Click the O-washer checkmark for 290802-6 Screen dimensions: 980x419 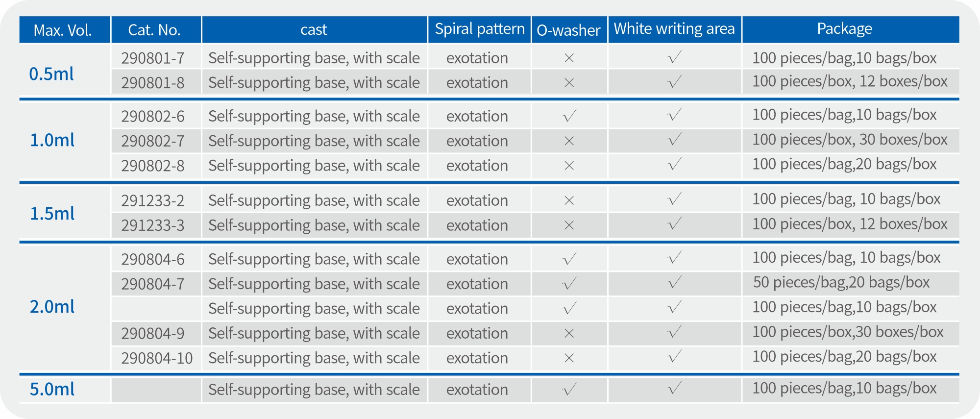click(569, 116)
